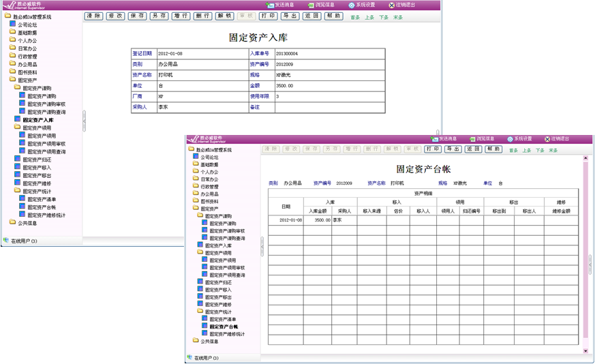Go to 上条 record in 固定资产台帐 window
Image resolution: width=595 pixels, height=364 pixels.
[527, 151]
